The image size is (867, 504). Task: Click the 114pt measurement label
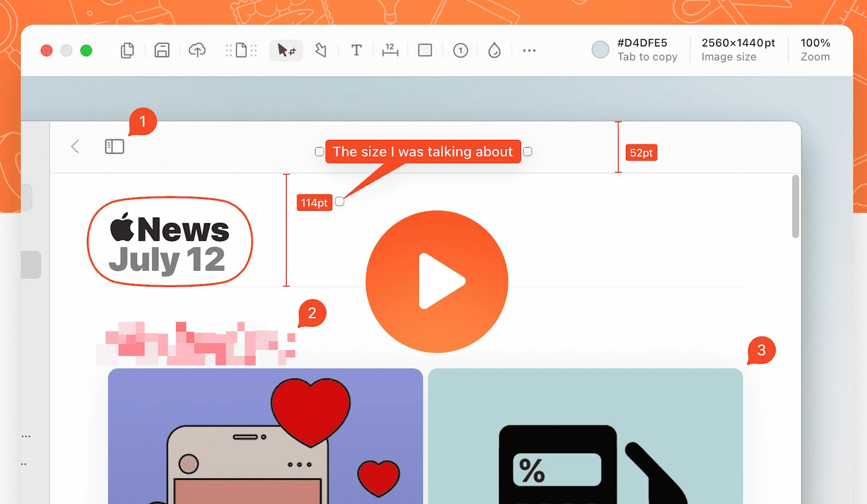pyautogui.click(x=314, y=203)
